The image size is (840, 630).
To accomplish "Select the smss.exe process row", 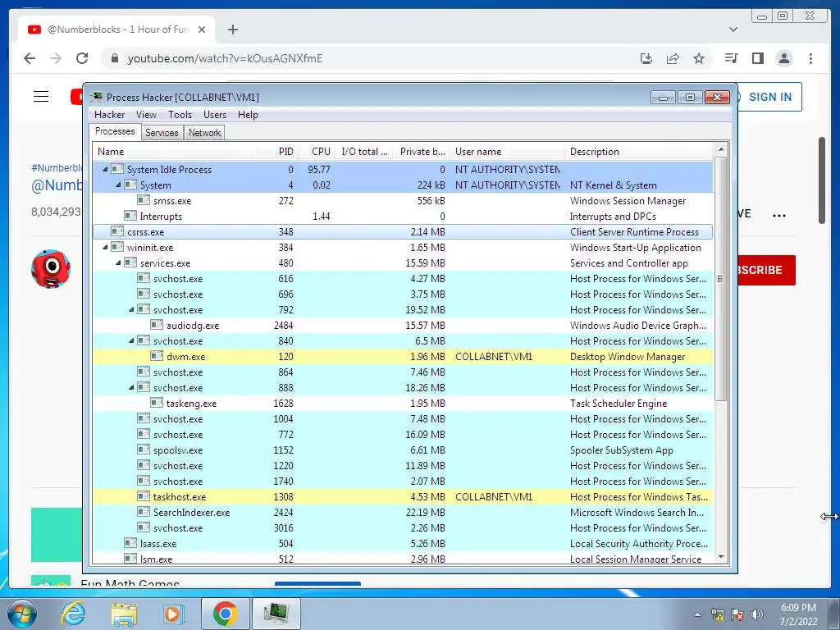I will coord(403,200).
